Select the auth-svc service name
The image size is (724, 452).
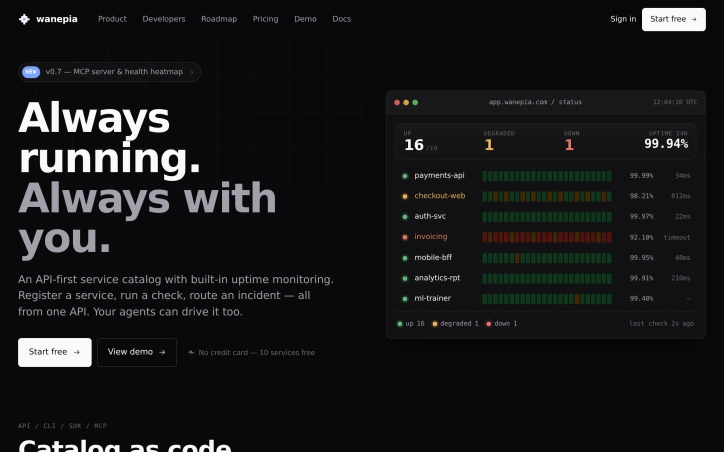430,216
